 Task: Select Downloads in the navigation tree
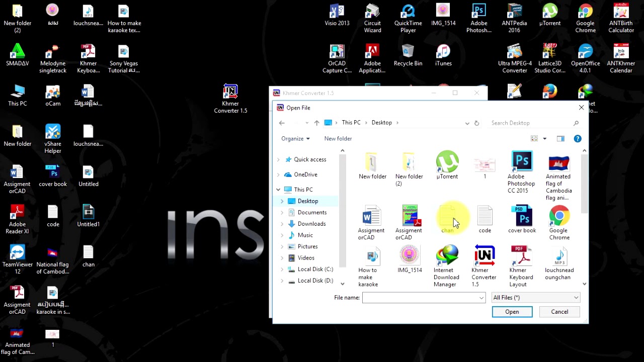(x=311, y=224)
